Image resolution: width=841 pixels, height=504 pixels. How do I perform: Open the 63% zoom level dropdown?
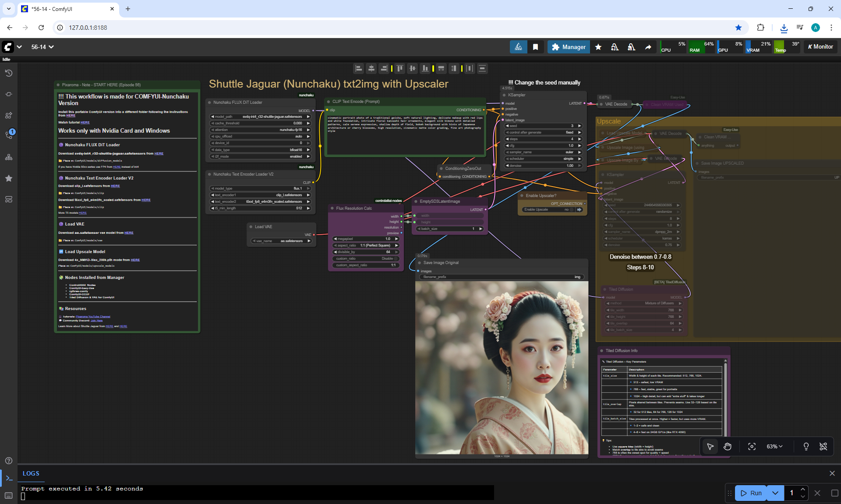[774, 446]
